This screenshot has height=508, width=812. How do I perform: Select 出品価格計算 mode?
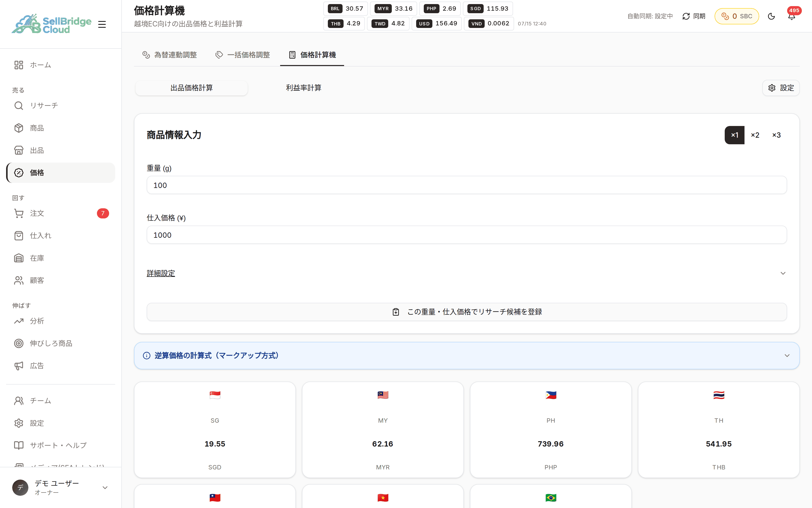click(x=192, y=88)
